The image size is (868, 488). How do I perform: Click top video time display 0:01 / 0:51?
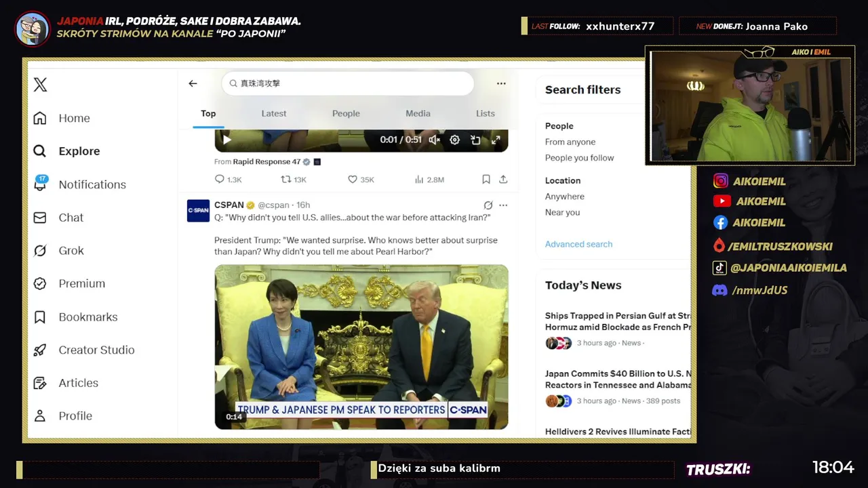[x=401, y=140]
